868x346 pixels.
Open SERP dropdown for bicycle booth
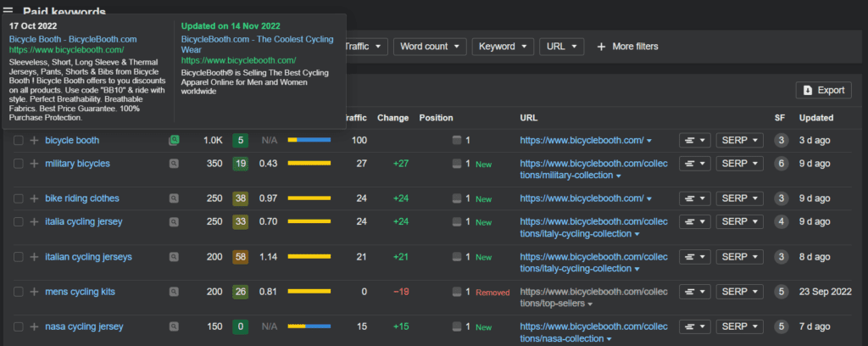(739, 141)
